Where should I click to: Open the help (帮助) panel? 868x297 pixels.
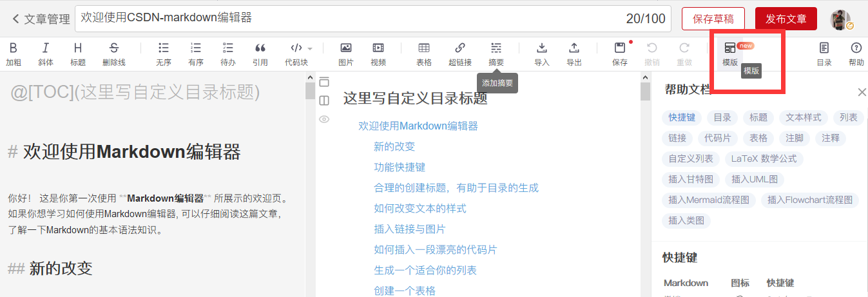pos(856,54)
